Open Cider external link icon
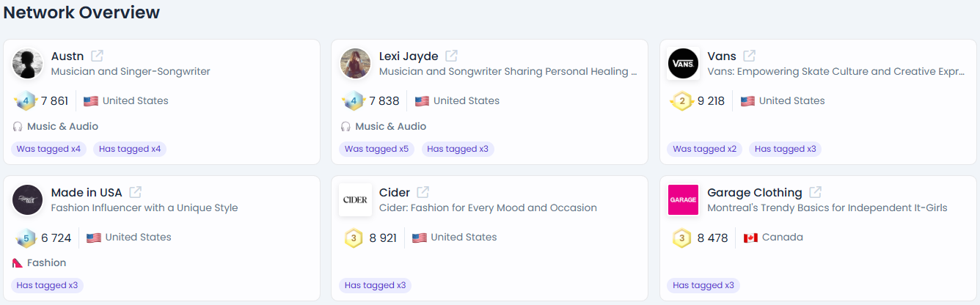This screenshot has width=980, height=305. point(423,192)
